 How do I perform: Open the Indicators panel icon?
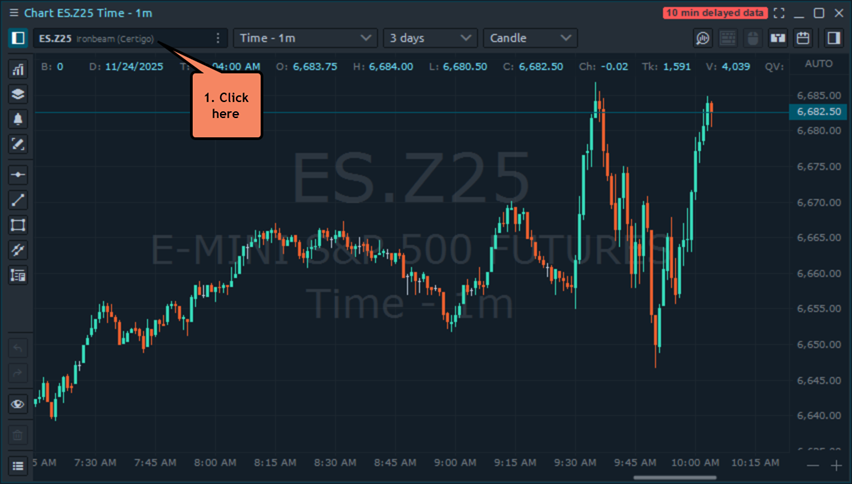coord(18,70)
